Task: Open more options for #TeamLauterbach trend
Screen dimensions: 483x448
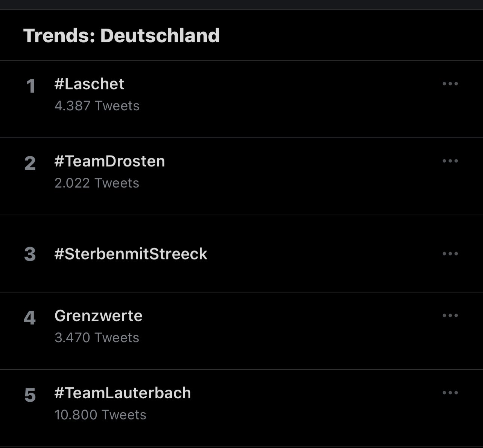Action: tap(450, 393)
